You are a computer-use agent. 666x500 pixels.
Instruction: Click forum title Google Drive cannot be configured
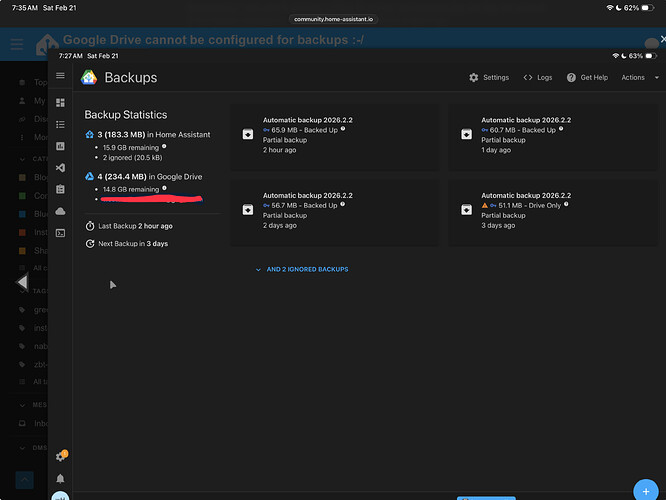pos(213,40)
